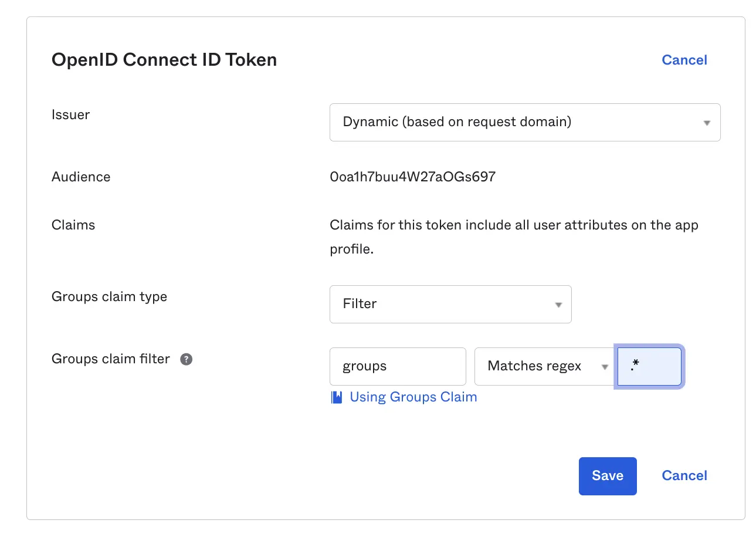Click the Cancel link in the header

tap(684, 60)
